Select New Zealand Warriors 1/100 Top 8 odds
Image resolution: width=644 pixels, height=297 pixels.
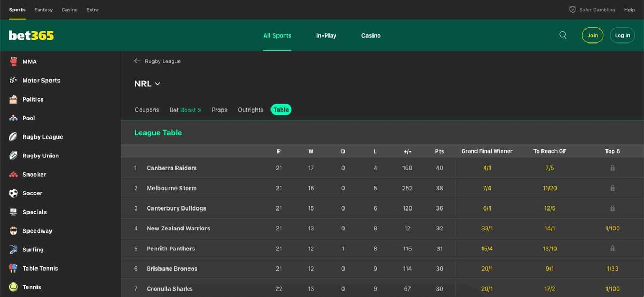coord(612,228)
